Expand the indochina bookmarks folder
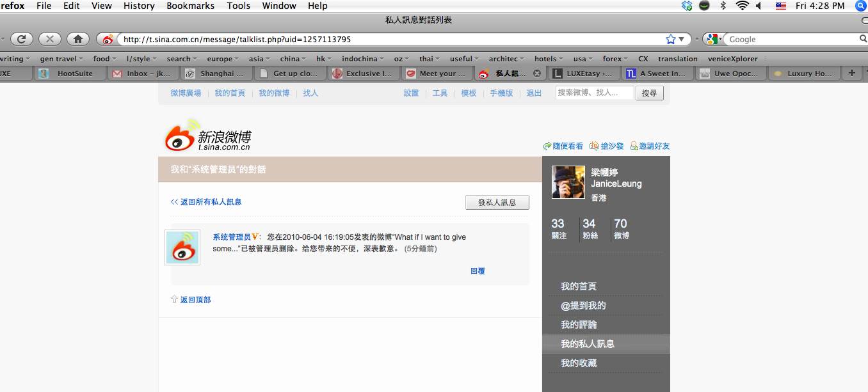The image size is (868, 392). [362, 59]
